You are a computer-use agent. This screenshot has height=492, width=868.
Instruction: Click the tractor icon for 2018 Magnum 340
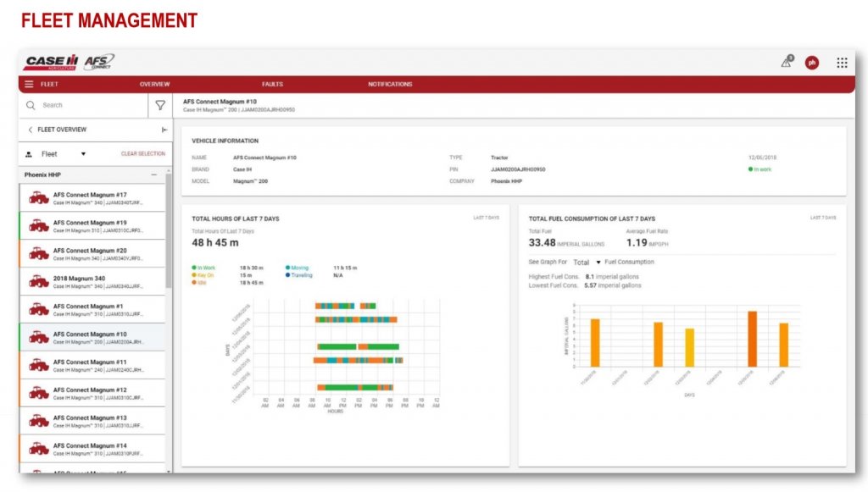39,281
